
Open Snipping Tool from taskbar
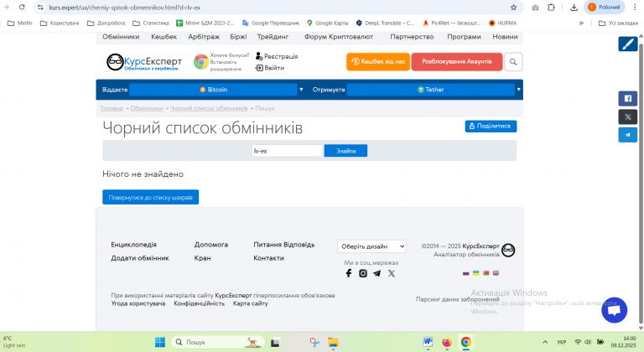(314, 342)
